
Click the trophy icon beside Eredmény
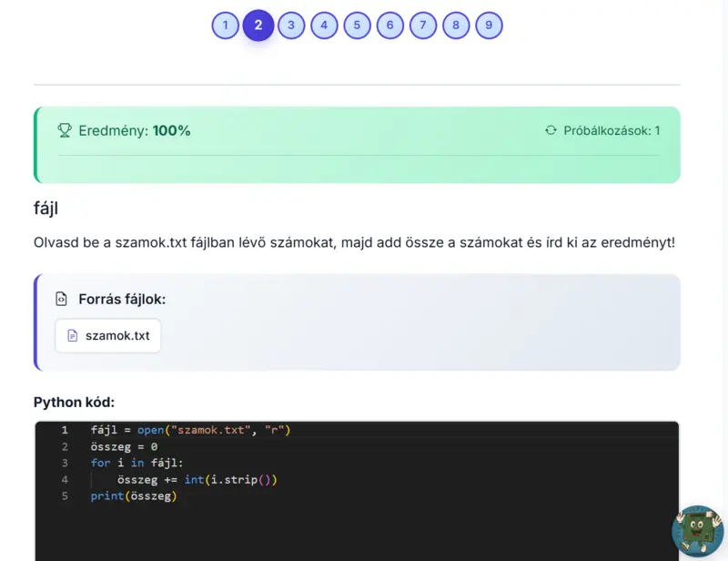[65, 130]
